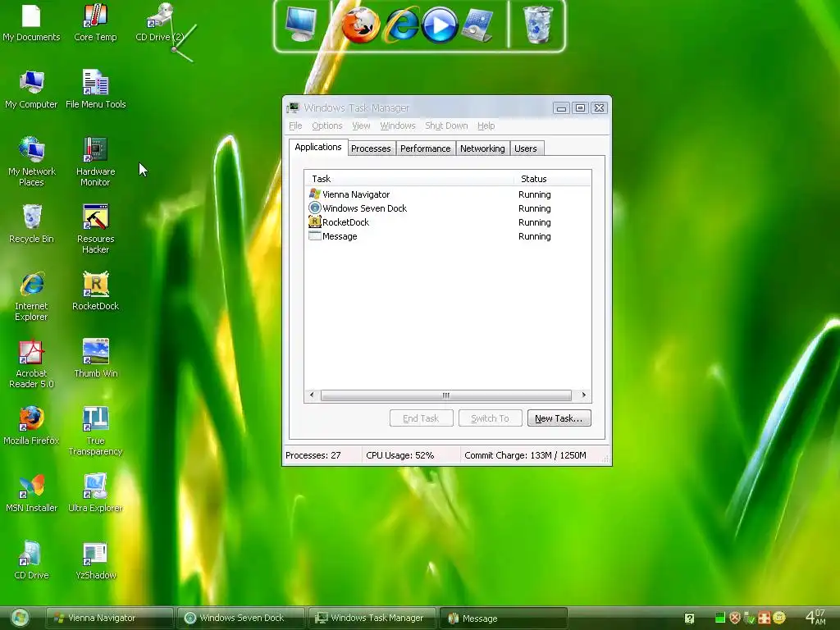Launch Firefox from the top dock
840x630 pixels.
[x=361, y=25]
